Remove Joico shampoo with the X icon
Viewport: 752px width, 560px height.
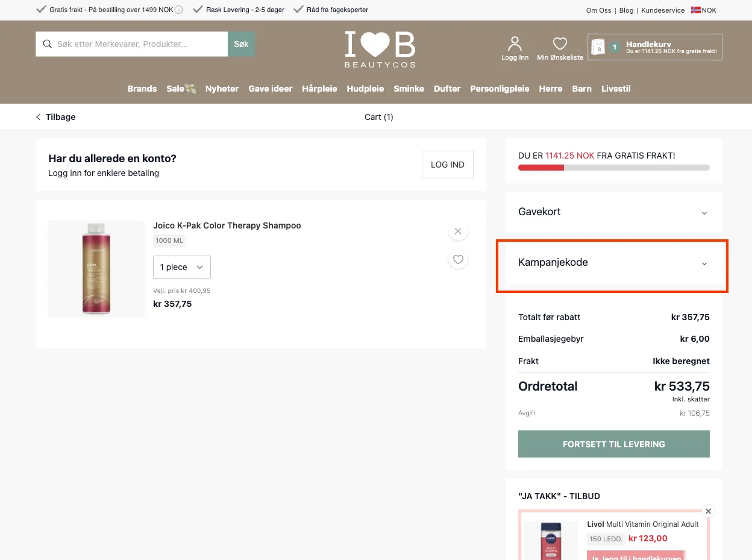(458, 231)
